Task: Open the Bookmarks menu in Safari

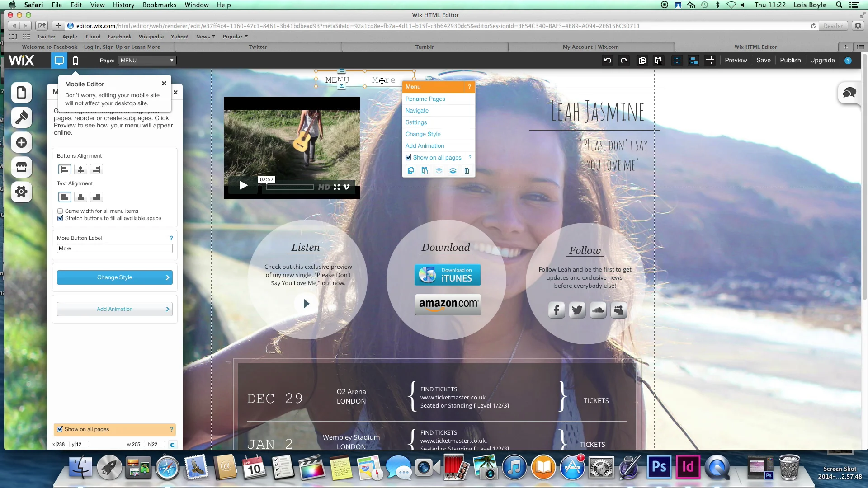Action: pyautogui.click(x=160, y=5)
